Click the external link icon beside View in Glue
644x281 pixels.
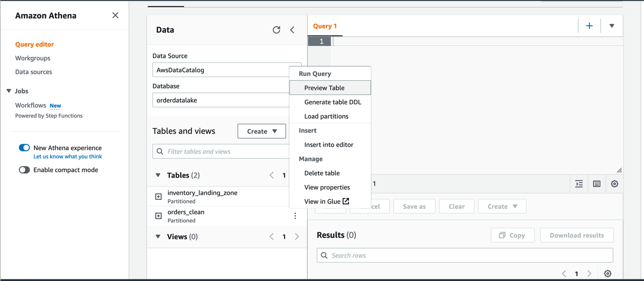tap(346, 201)
